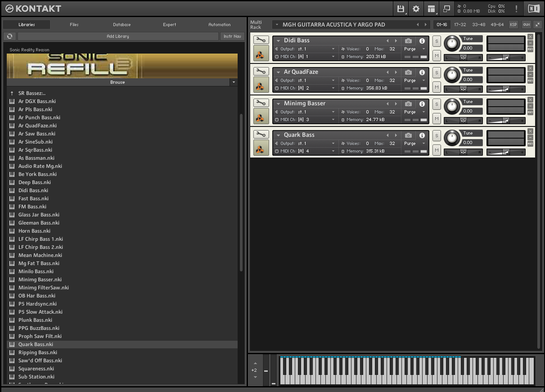Image resolution: width=545 pixels, height=392 pixels.
Task: Click the library browser vertical scrollbar
Action: tap(241, 192)
